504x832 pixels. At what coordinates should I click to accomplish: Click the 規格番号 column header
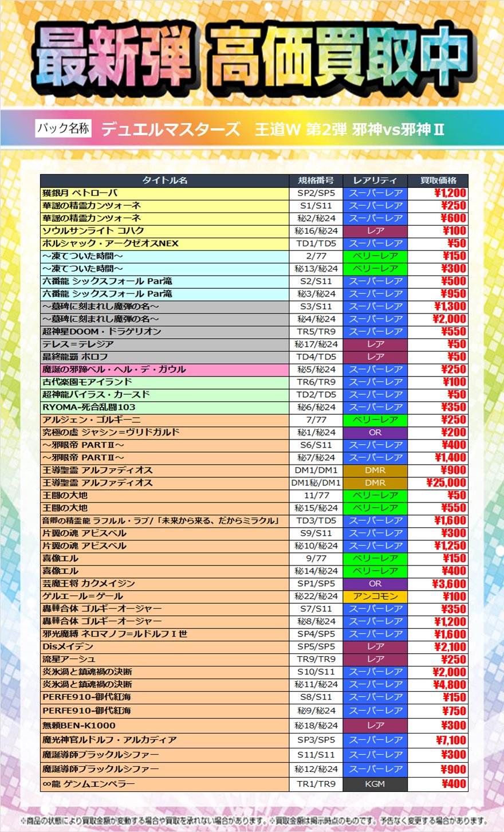pyautogui.click(x=316, y=180)
